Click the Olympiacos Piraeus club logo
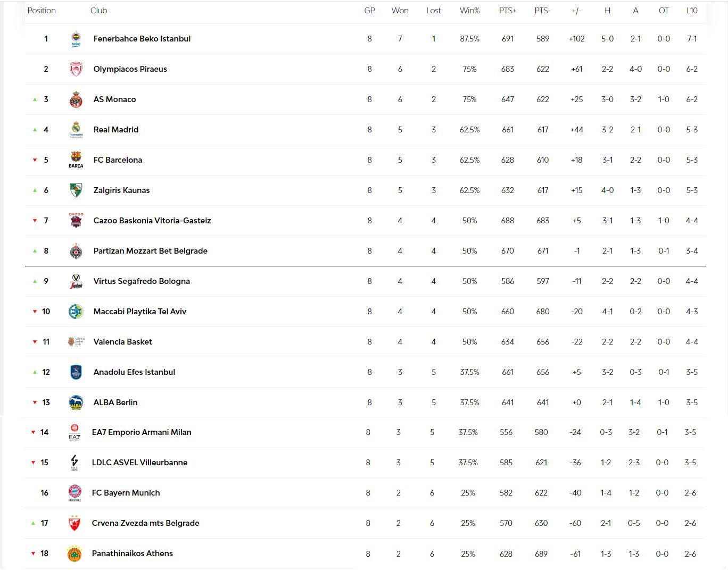This screenshot has height=570, width=728. (76, 69)
